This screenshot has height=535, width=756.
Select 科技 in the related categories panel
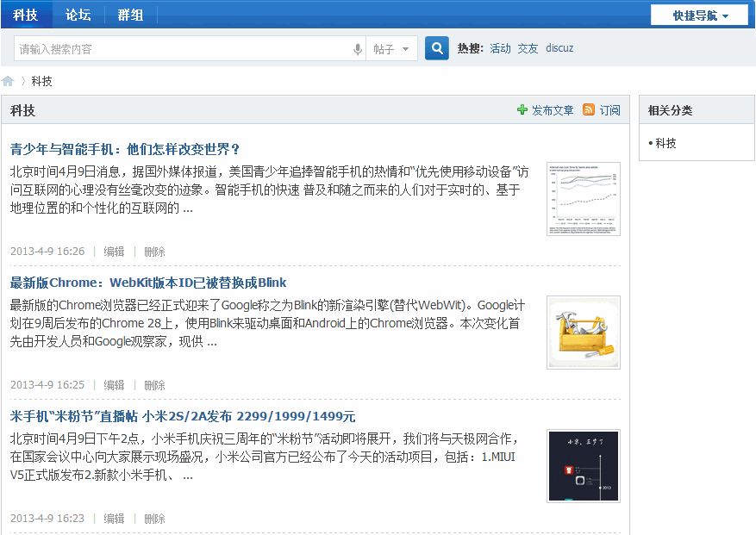tap(665, 143)
